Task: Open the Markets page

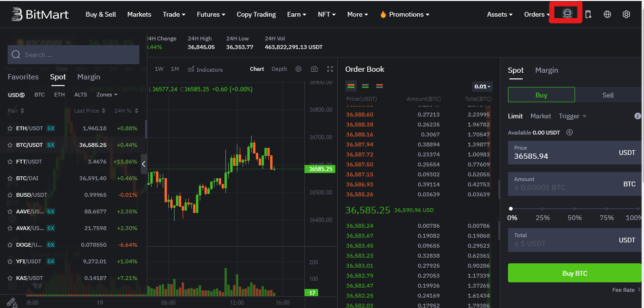Action: 139,14
